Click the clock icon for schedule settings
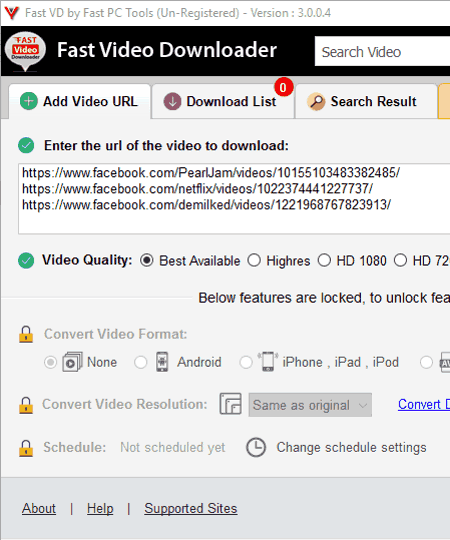This screenshot has height=540, width=450. 256,447
